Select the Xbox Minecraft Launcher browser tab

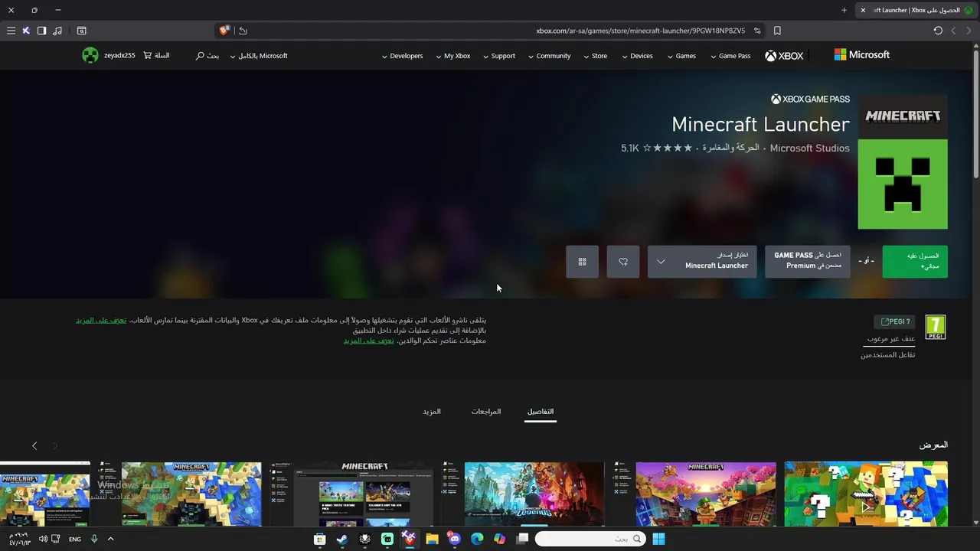916,10
